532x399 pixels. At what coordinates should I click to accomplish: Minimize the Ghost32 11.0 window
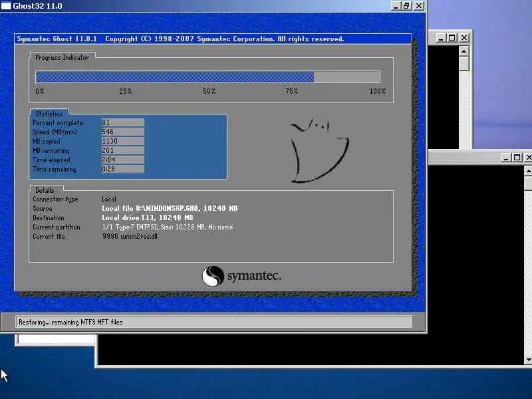click(395, 6)
